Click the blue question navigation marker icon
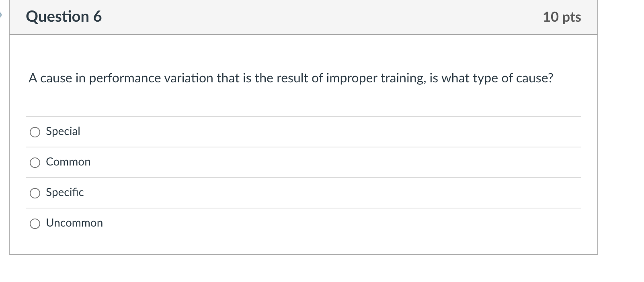The width and height of the screenshot is (644, 282). (x=2, y=13)
